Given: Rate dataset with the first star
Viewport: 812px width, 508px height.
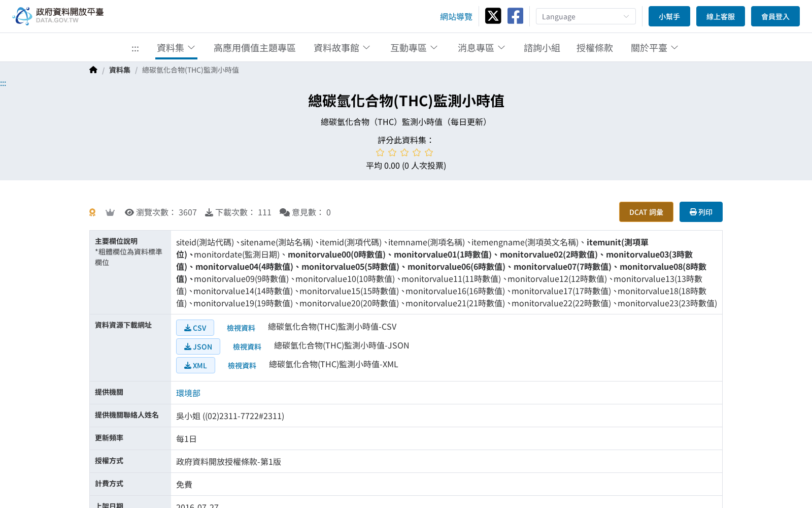Looking at the screenshot, I should click(380, 152).
